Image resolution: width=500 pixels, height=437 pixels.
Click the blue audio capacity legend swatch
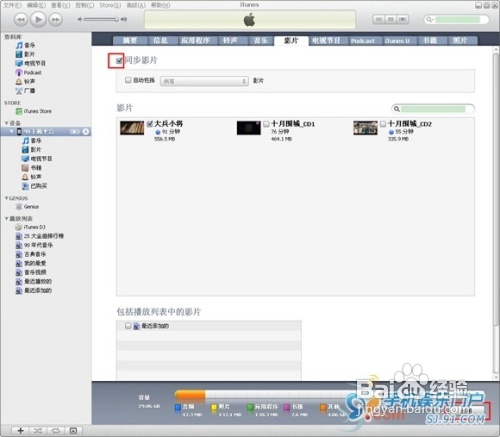click(x=178, y=407)
